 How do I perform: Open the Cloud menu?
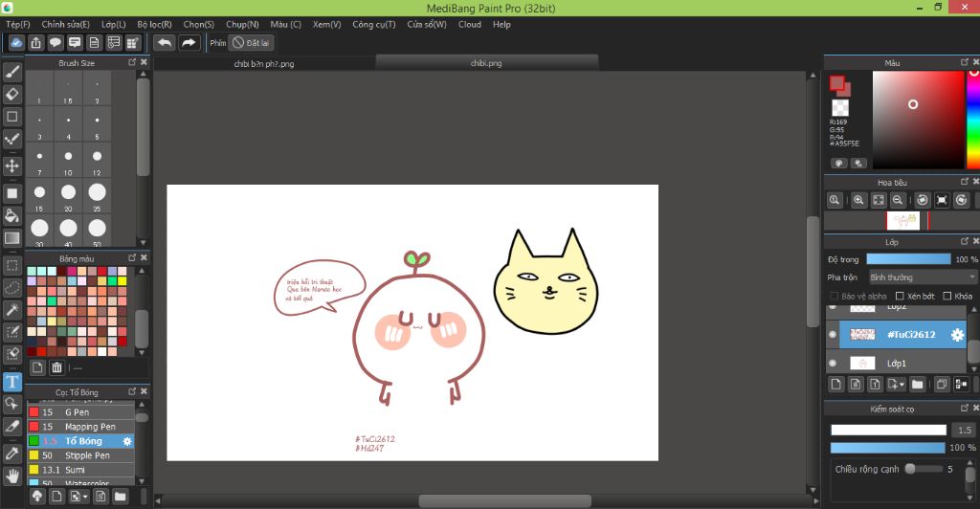[x=469, y=24]
